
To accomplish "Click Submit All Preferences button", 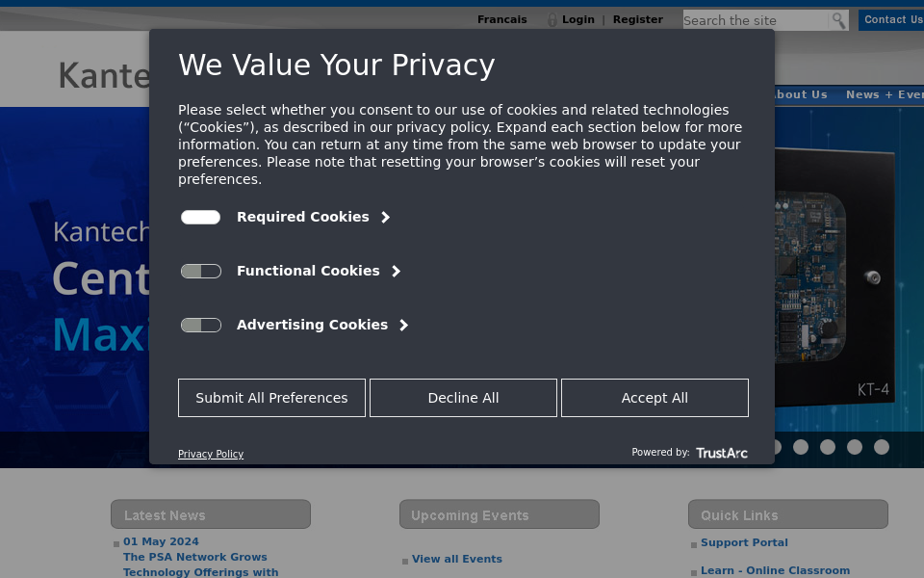I will pyautogui.click(x=271, y=398).
